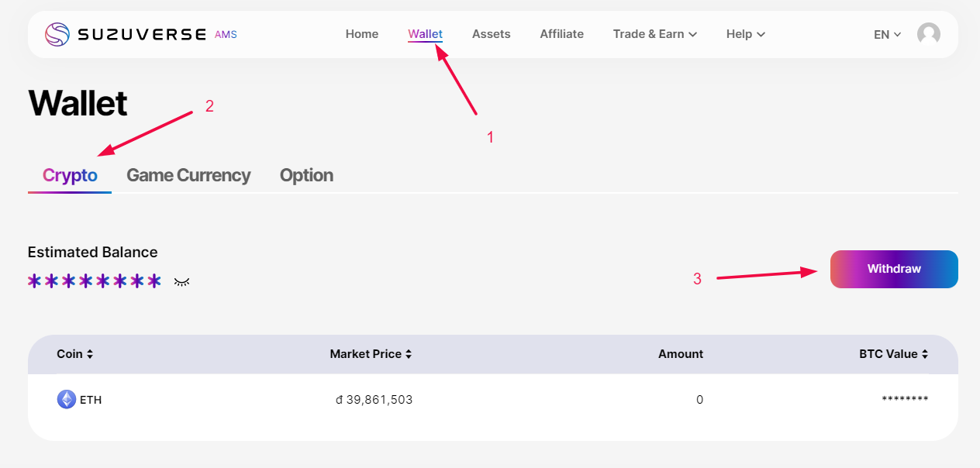Sort by Market Price arrows
This screenshot has width=980, height=468.
pyautogui.click(x=409, y=354)
